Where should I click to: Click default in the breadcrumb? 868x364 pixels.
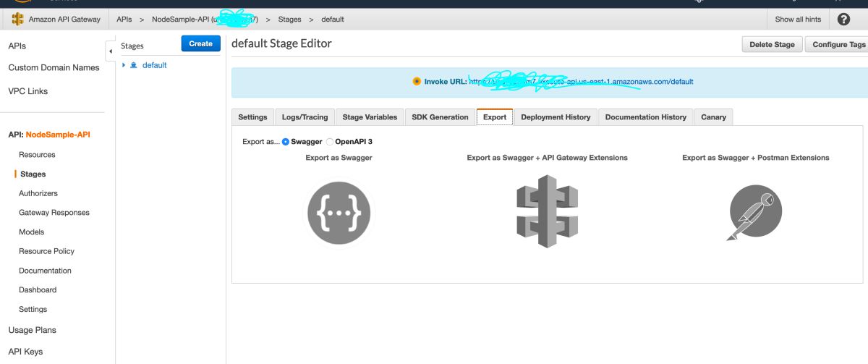(x=333, y=20)
